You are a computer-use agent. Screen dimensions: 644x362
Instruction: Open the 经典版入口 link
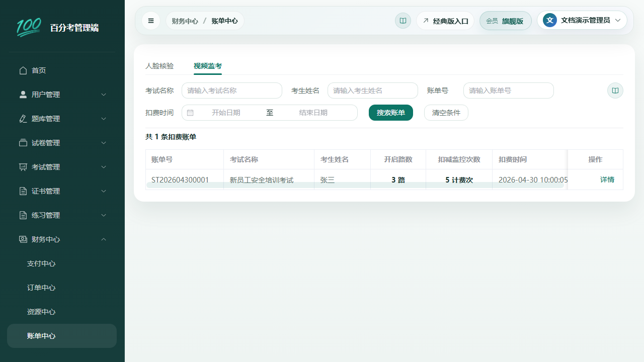(445, 21)
